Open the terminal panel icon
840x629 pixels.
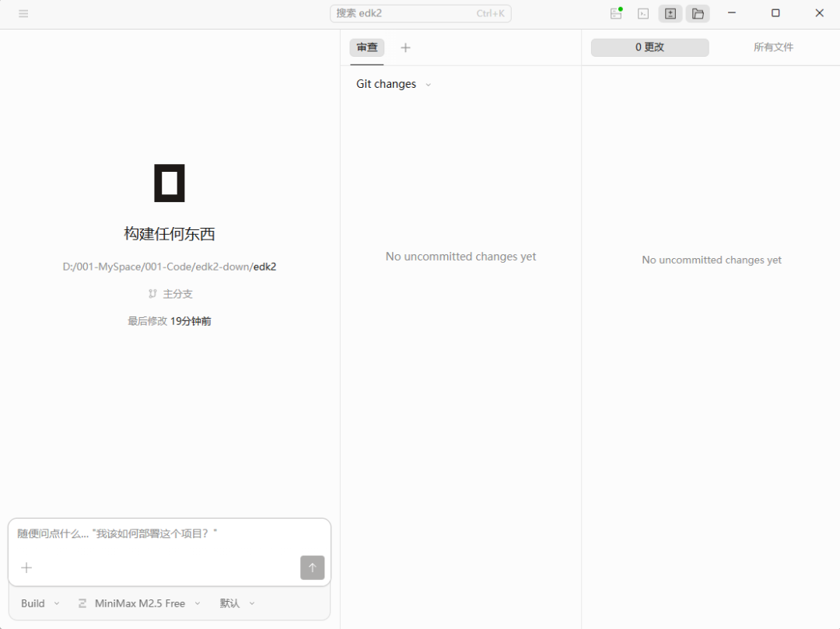click(643, 13)
